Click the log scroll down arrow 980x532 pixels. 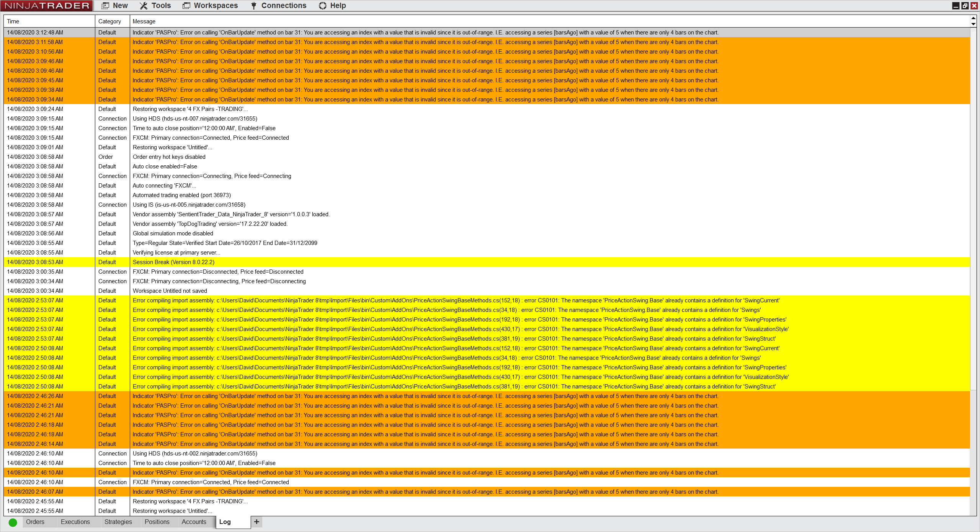click(973, 24)
